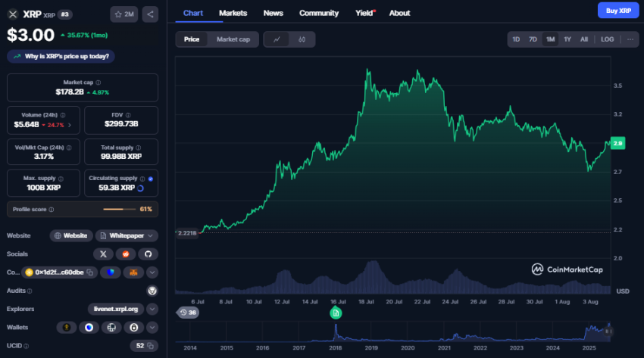
Task: Open XRP's Reddit social link
Action: pyautogui.click(x=126, y=254)
